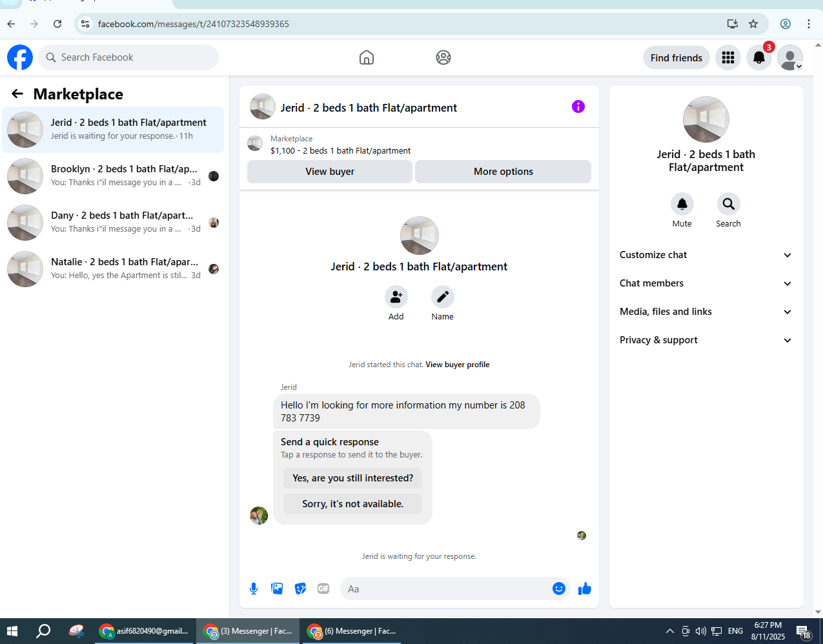Search in conversation magnifier icon
The height and width of the screenshot is (644, 823).
[729, 204]
